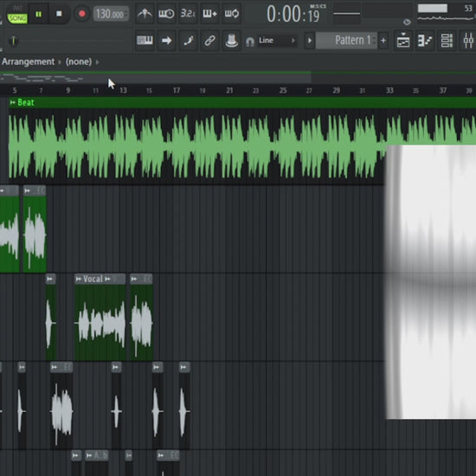Viewport: 476px width, 476px height.
Task: Click the playlist overview scrollbar
Action: (x=156, y=78)
